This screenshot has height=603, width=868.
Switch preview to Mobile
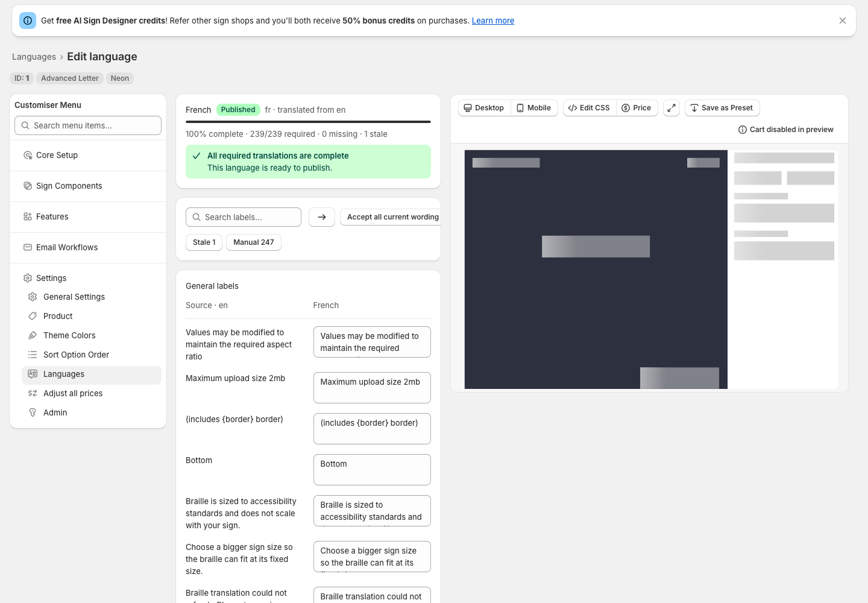[x=534, y=108]
